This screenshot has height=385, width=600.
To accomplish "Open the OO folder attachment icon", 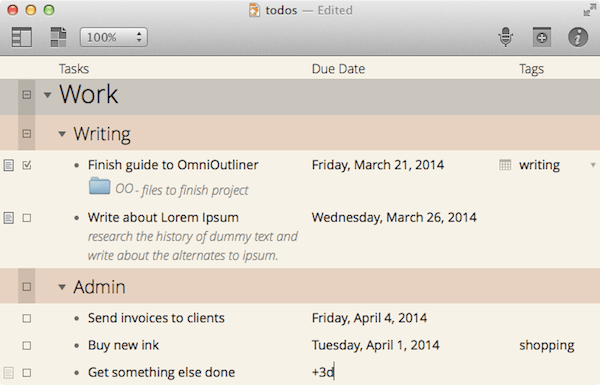I will click(x=99, y=186).
